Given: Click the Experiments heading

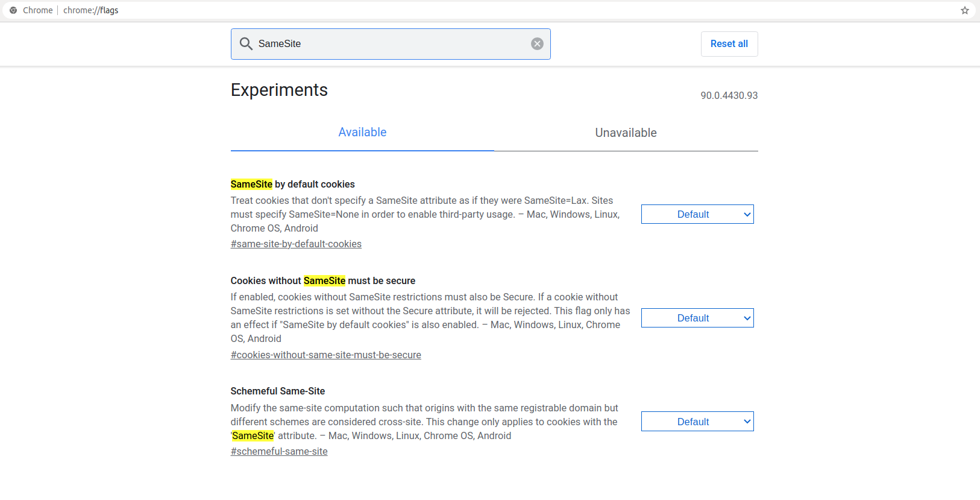Looking at the screenshot, I should coord(279,90).
